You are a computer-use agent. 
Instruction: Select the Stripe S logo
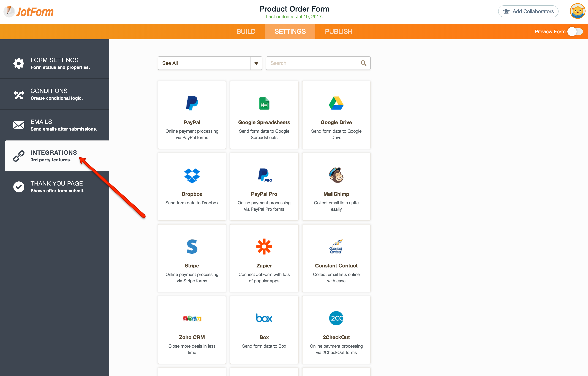click(192, 247)
